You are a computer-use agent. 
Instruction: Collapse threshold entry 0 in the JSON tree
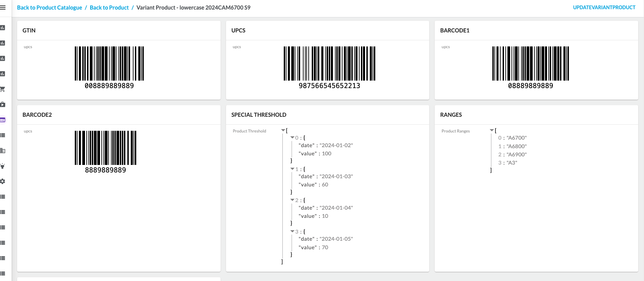292,138
